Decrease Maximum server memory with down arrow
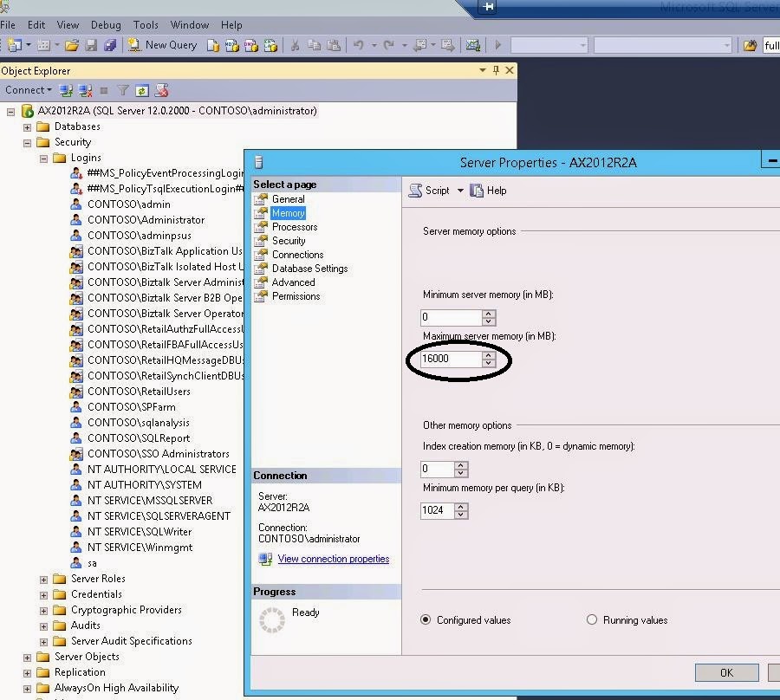Image resolution: width=780 pixels, height=700 pixels. [489, 363]
